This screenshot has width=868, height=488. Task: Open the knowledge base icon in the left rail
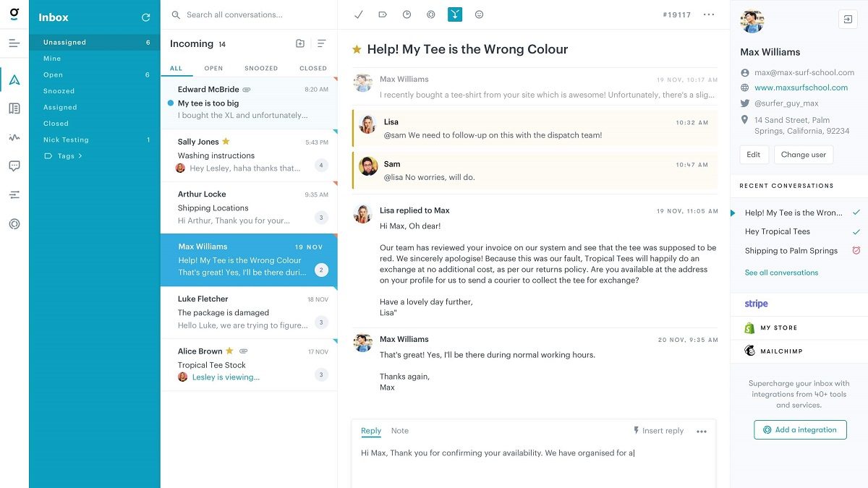click(x=14, y=107)
